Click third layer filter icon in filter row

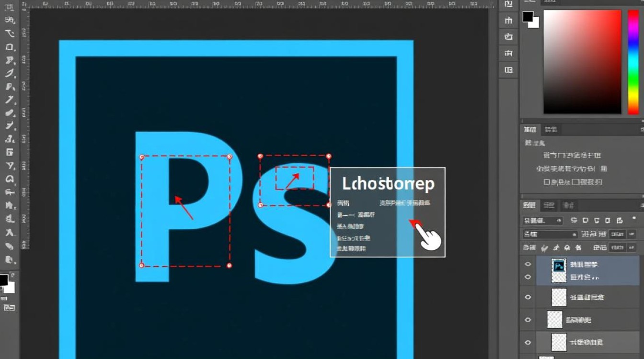[x=597, y=221]
